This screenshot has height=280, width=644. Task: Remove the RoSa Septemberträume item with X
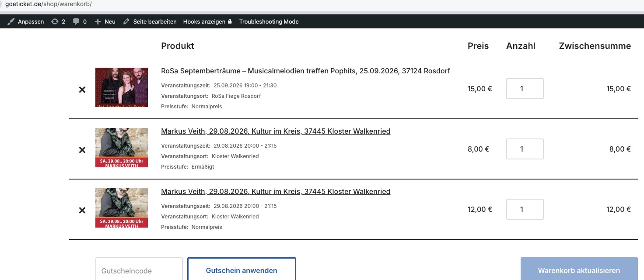coord(82,90)
